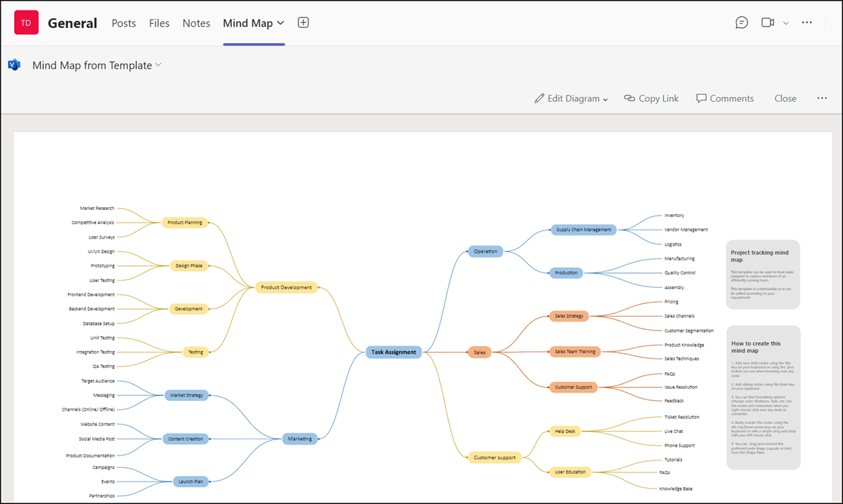Select the orange Customer Support node
The width and height of the screenshot is (843, 504).
(573, 387)
